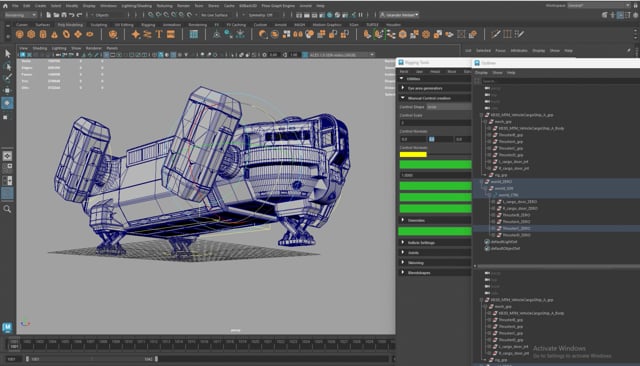Save the scene via disk icon
The image size is (640, 366).
(x=64, y=15)
